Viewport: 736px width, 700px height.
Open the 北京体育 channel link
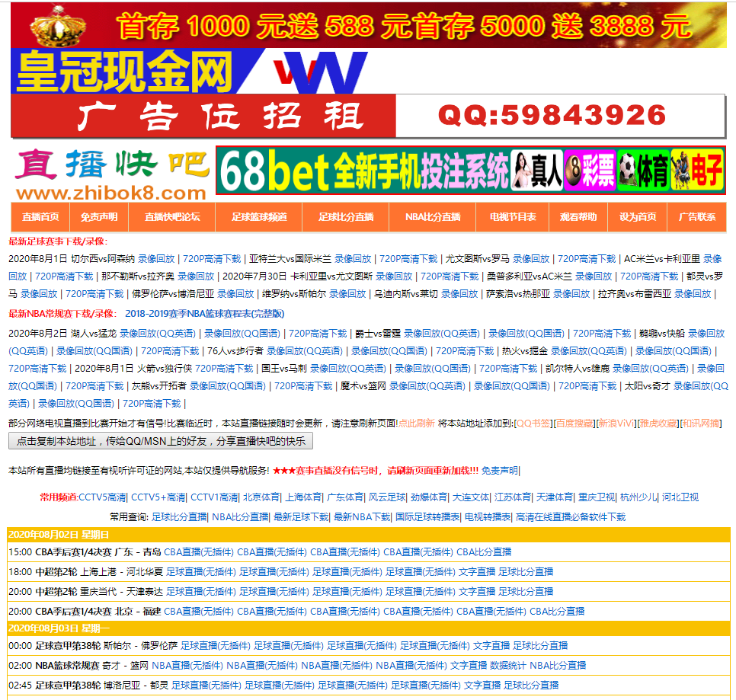261,497
